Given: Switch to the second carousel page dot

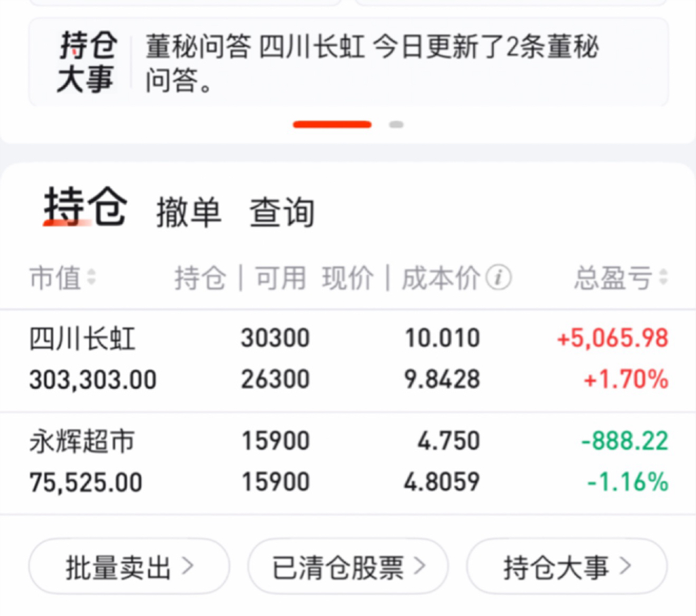Looking at the screenshot, I should 396,124.
